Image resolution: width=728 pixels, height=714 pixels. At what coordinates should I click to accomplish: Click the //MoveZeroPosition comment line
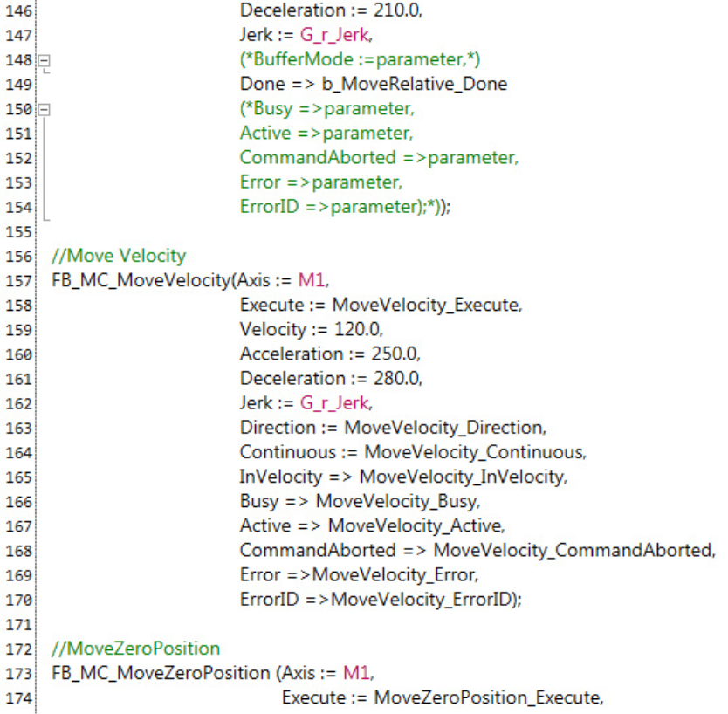point(136,649)
